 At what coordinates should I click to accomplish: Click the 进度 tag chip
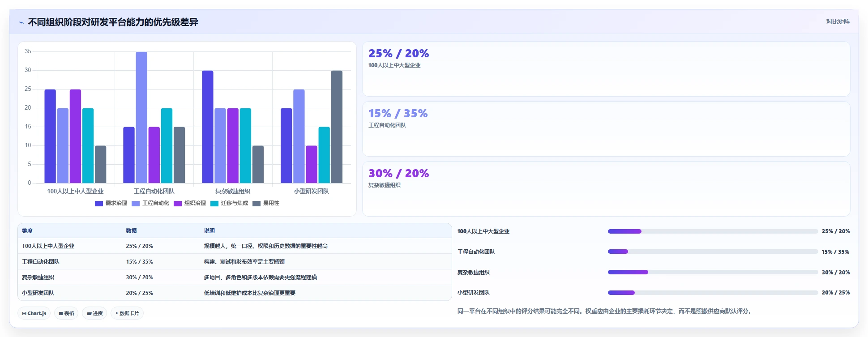[x=94, y=313]
